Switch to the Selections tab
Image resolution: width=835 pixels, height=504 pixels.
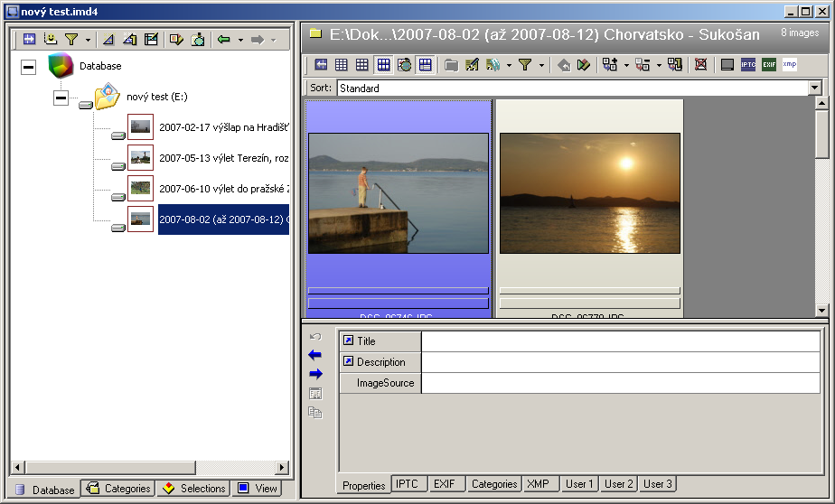point(193,488)
